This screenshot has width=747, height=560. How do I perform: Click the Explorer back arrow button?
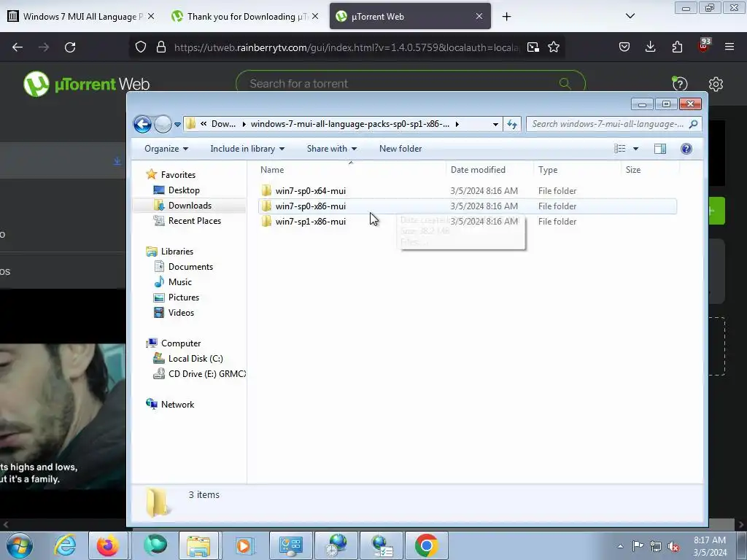(142, 124)
